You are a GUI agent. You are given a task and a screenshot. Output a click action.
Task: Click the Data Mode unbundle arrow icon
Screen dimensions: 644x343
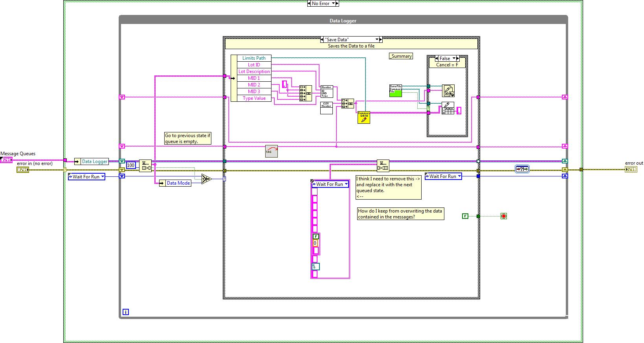tap(163, 183)
